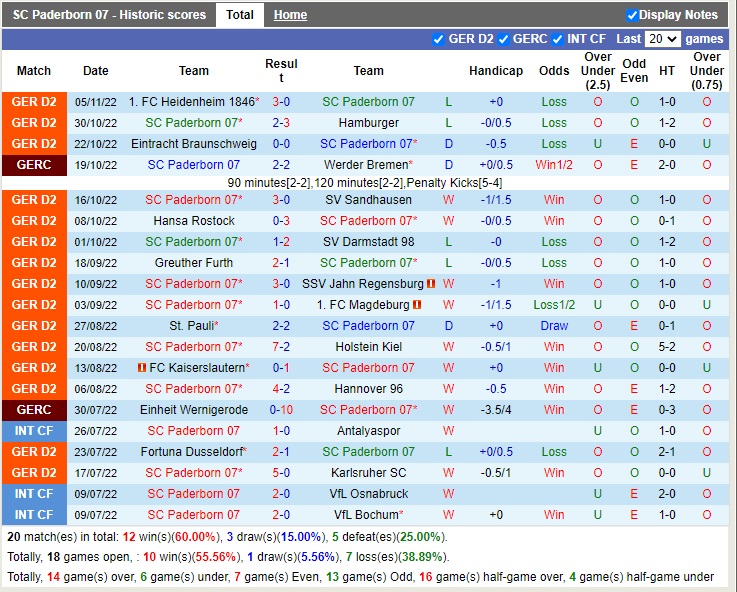Uncheck the GERC competition filter

[503, 39]
